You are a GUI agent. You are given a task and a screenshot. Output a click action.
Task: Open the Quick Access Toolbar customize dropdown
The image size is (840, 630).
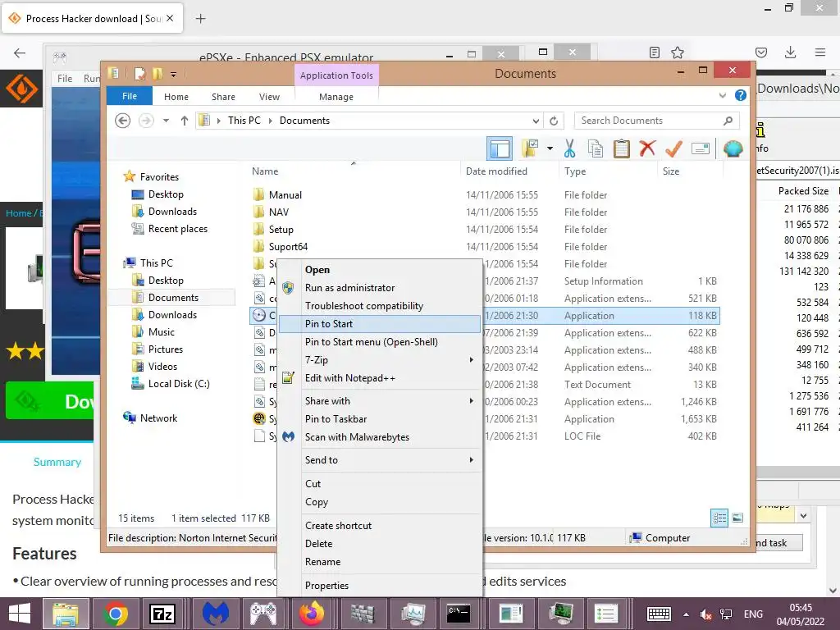173,74
